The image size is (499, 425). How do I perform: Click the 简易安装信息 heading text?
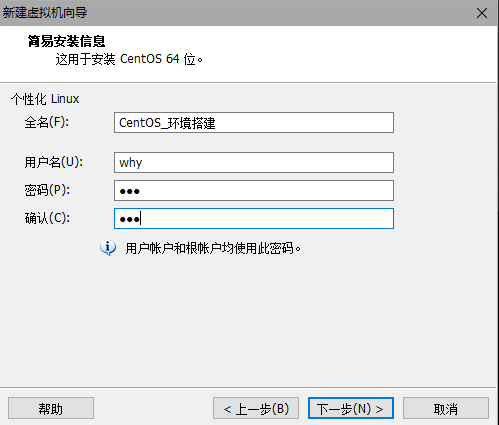66,41
